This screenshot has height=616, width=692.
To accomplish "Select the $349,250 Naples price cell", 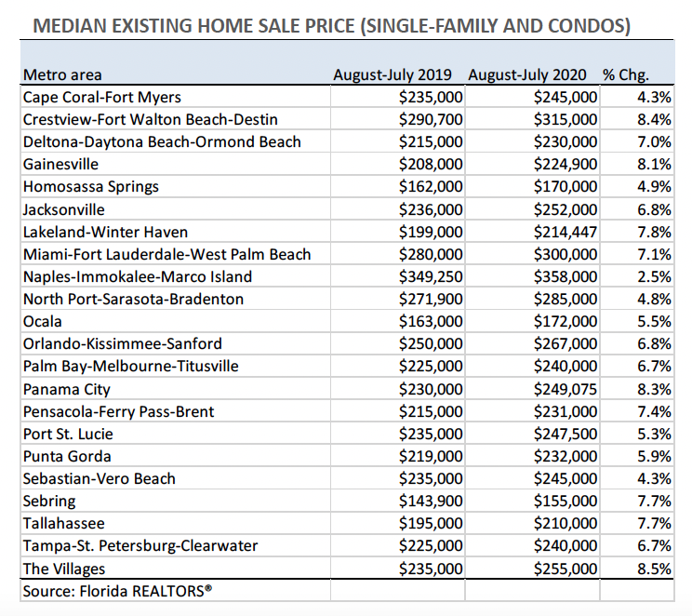I will [x=431, y=276].
